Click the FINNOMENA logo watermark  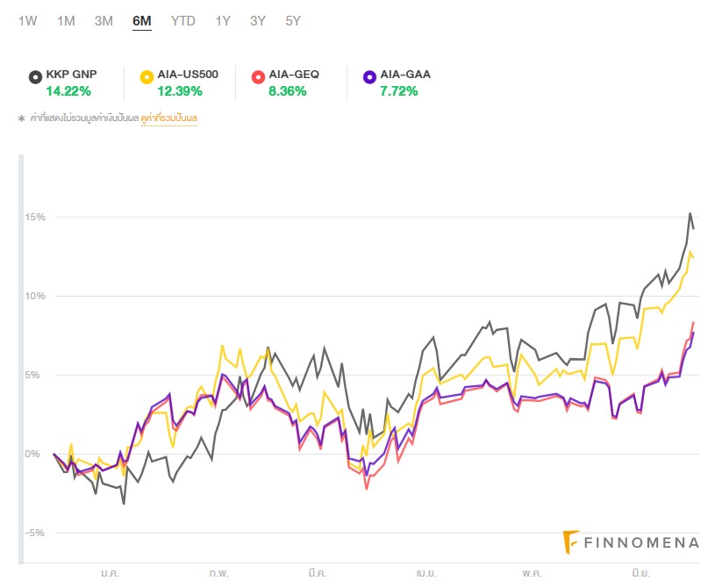pyautogui.click(x=631, y=542)
